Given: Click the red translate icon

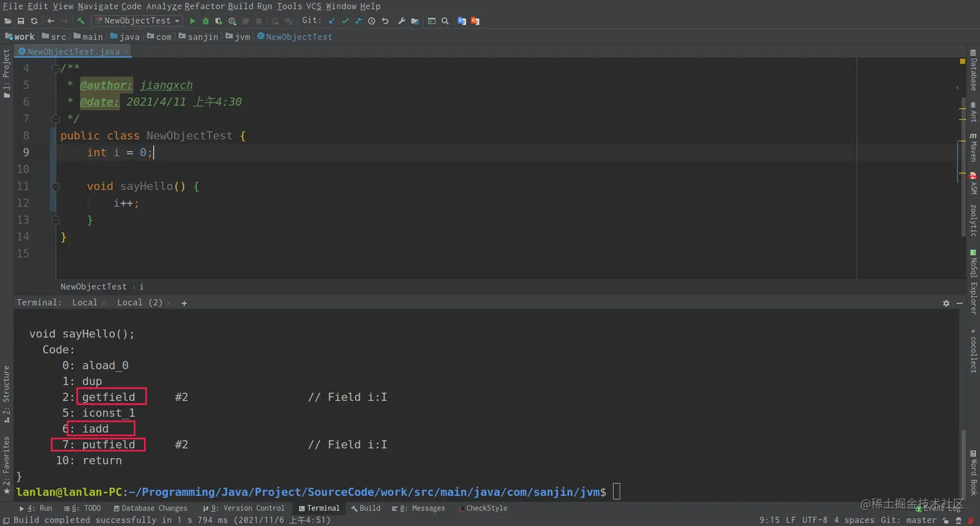Looking at the screenshot, I should pyautogui.click(x=475, y=21).
